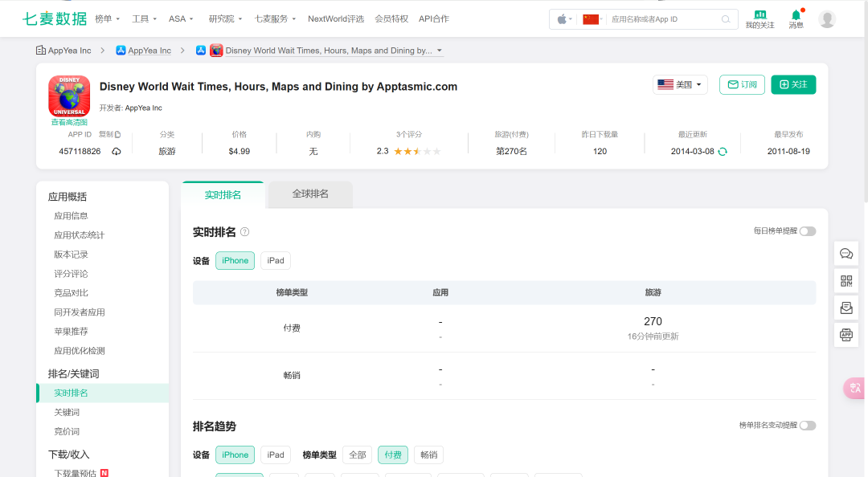Open 评分评论 sidebar link

coord(71,274)
